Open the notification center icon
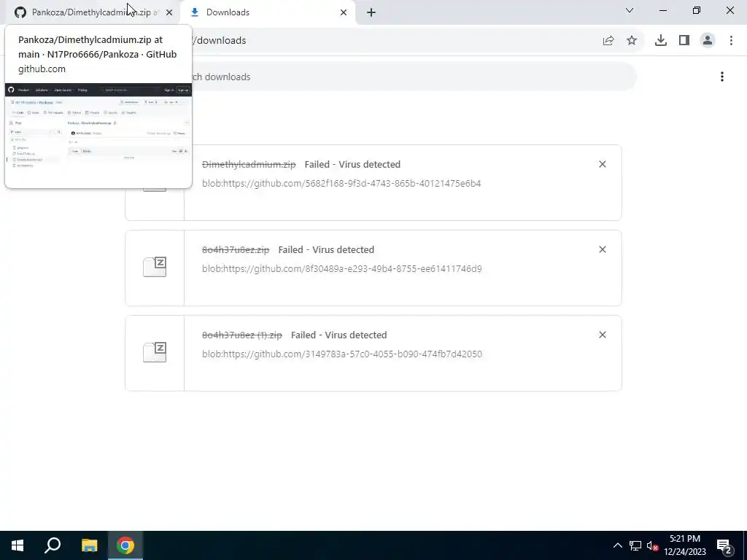This screenshot has width=747, height=560. pos(724,545)
